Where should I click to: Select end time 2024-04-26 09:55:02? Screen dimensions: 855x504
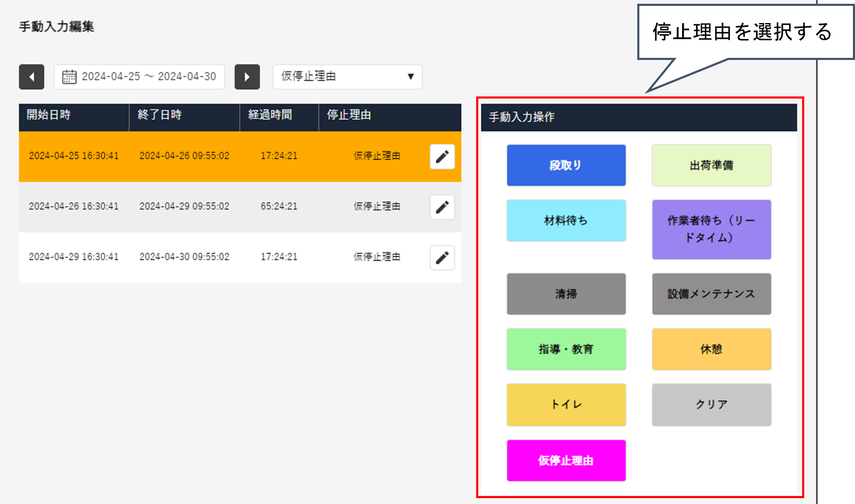pyautogui.click(x=184, y=156)
